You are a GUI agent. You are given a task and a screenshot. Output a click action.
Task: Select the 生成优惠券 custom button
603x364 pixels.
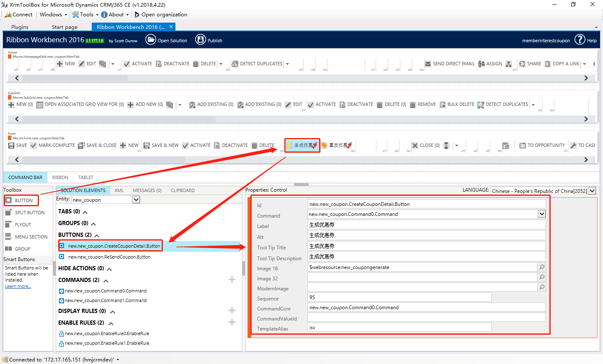[302, 146]
